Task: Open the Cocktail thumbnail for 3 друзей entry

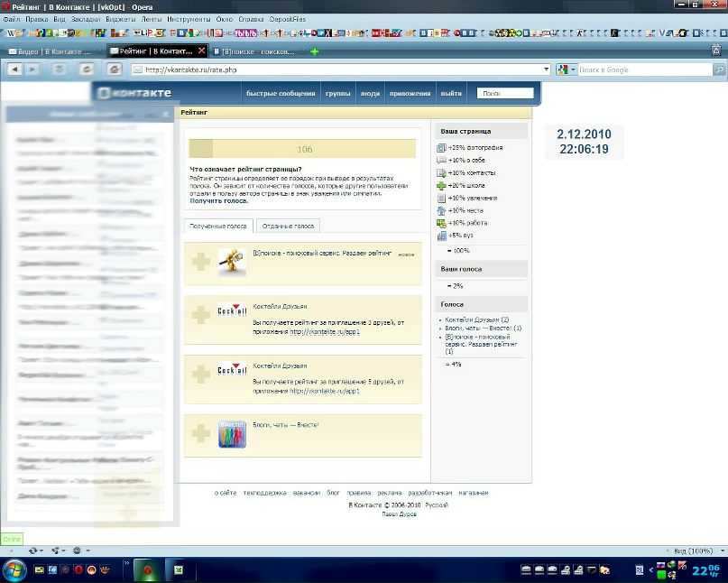Action: coord(232,310)
